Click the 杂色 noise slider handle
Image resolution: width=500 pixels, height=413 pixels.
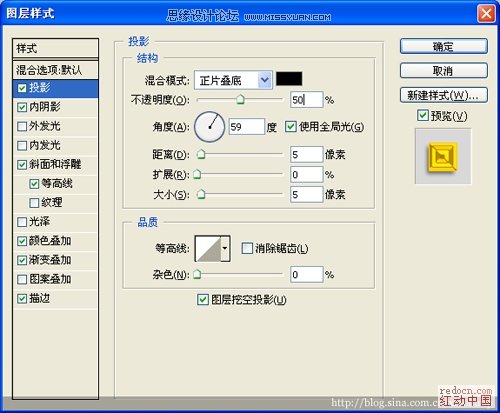pos(197,274)
